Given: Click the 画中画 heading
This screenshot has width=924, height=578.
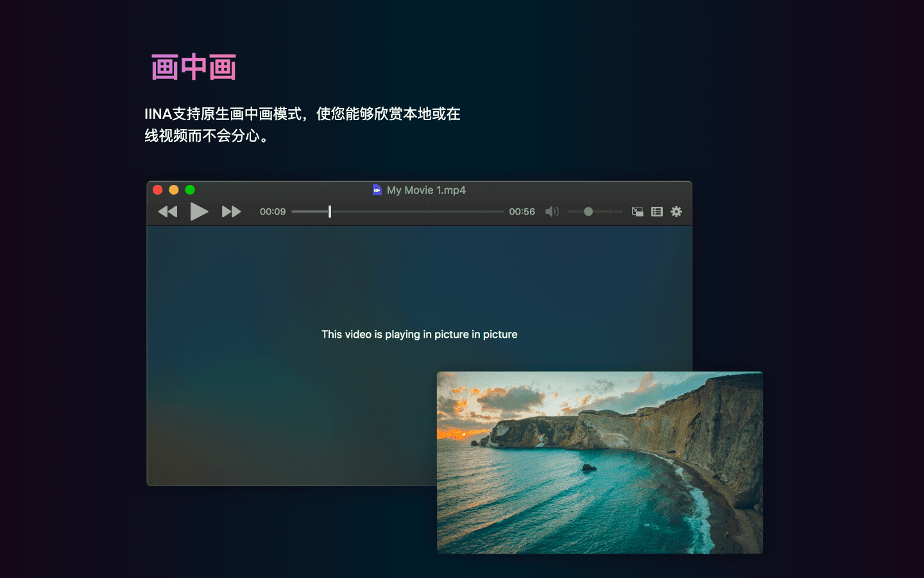Looking at the screenshot, I should [194, 67].
